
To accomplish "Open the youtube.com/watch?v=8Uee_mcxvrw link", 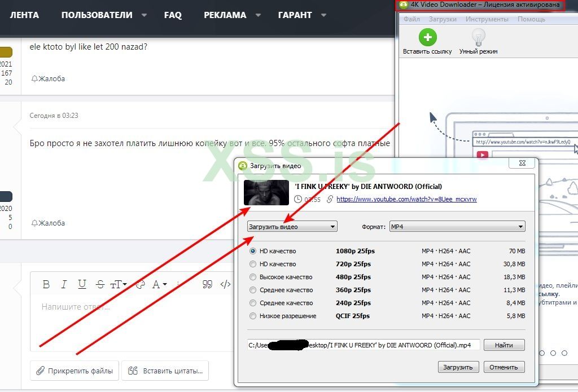I will 406,199.
